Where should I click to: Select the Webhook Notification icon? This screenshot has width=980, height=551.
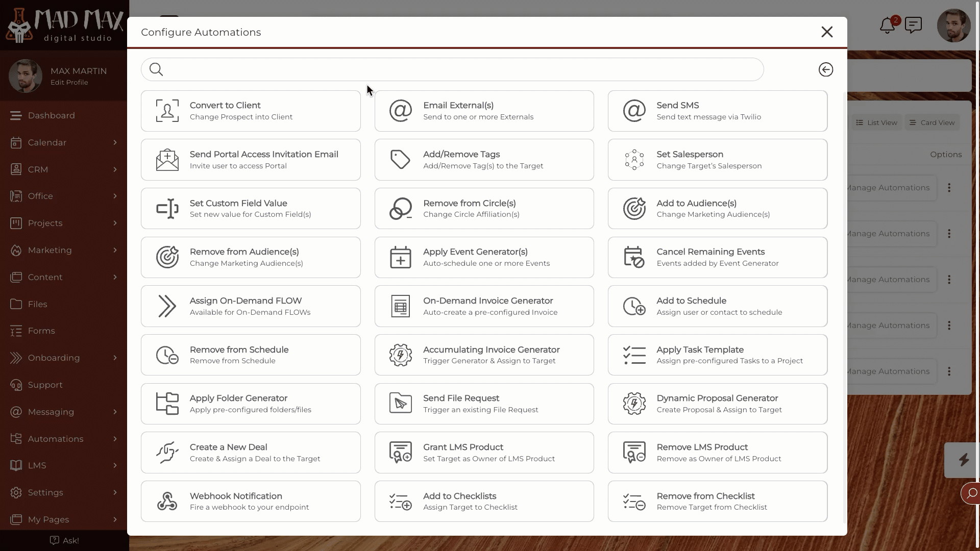167,500
